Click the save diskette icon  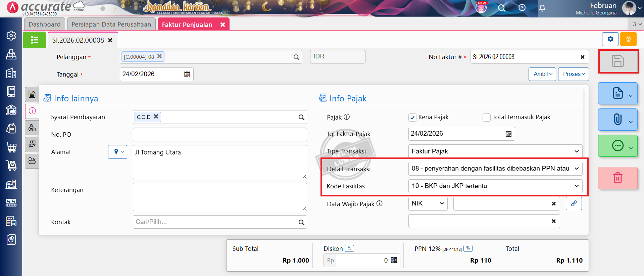click(x=618, y=61)
